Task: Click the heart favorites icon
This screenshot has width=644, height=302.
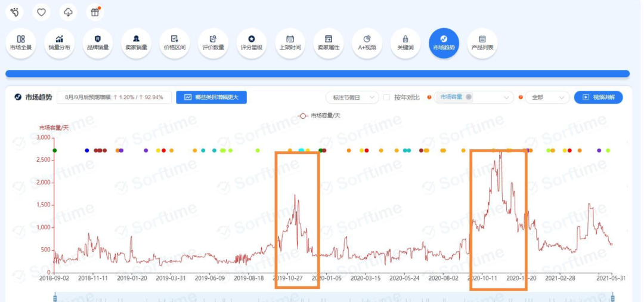Action: click(x=42, y=13)
